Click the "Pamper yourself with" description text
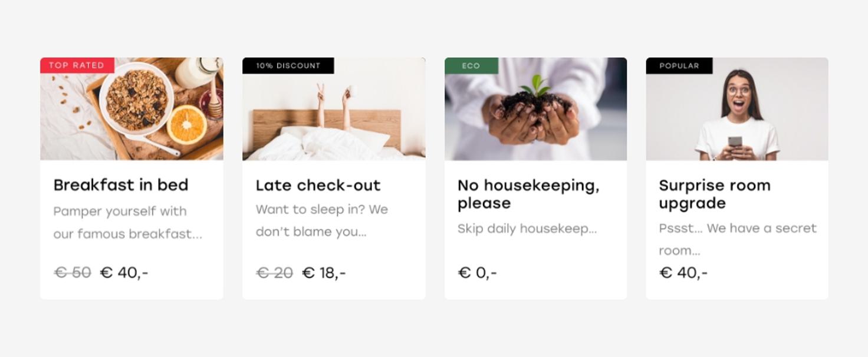868x357 pixels. (x=120, y=211)
